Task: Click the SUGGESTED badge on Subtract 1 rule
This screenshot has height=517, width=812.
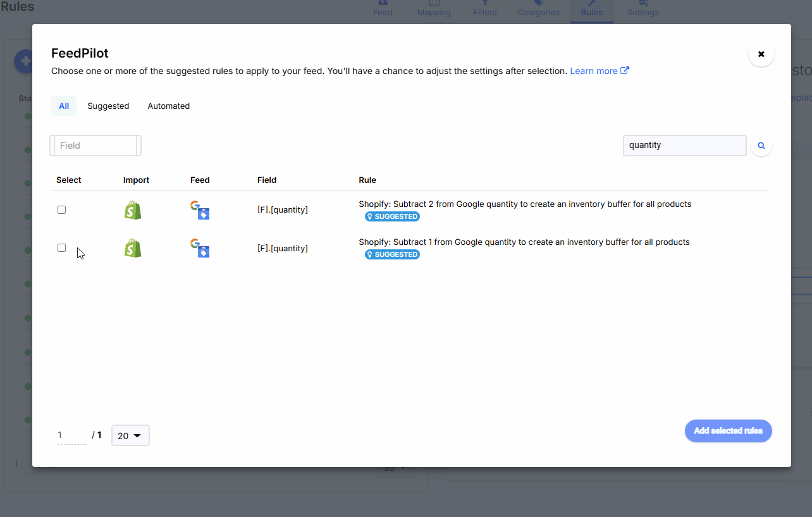Action: [392, 254]
